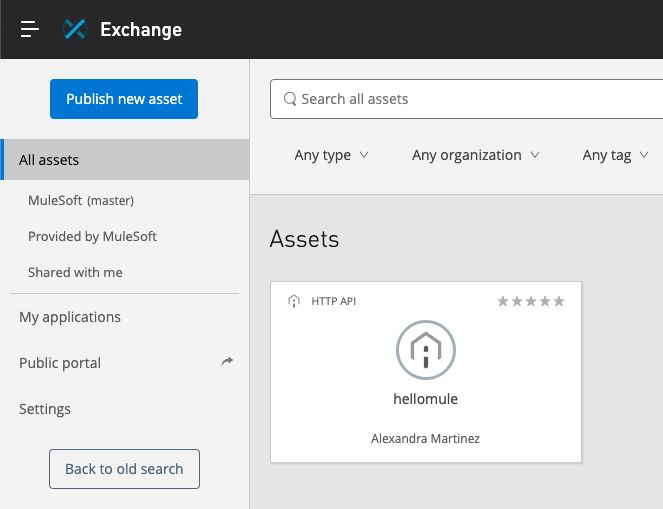Go to Shared with me
663x509 pixels.
point(75,272)
